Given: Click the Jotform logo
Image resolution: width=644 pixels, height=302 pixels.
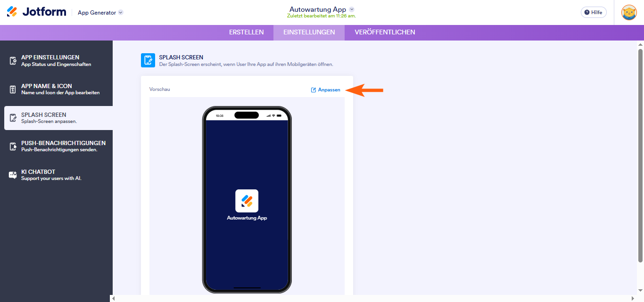Looking at the screenshot, I should 36,12.
